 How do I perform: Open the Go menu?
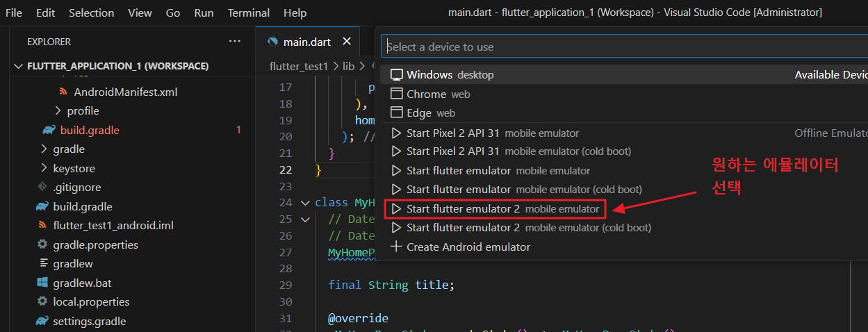coord(173,13)
